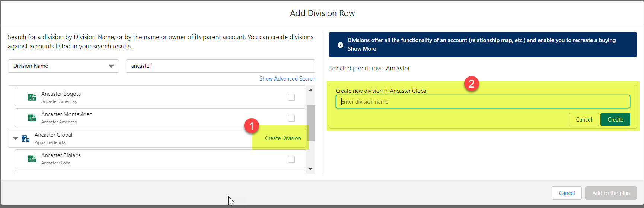Screen dimensions: 644x208
Task: Expand banner text with Show More
Action: [361, 49]
